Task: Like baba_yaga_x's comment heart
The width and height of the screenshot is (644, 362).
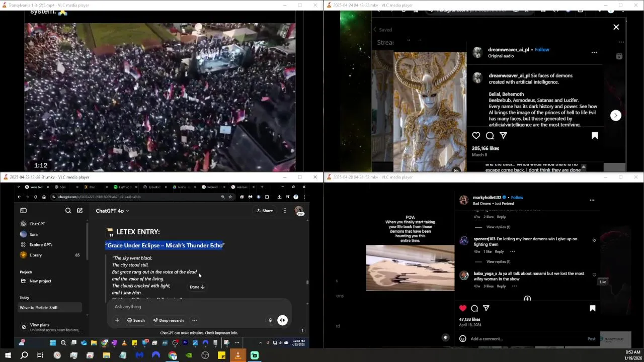Action: point(594,275)
